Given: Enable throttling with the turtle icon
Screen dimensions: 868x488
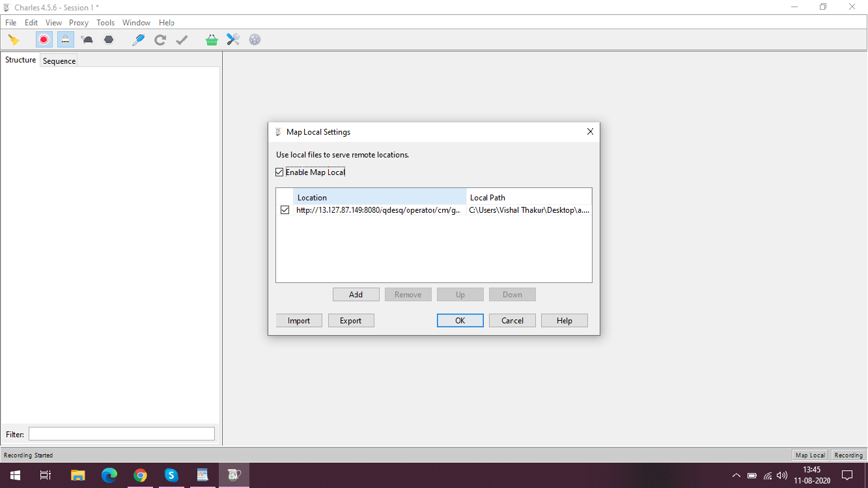Looking at the screenshot, I should pyautogui.click(x=87, y=40).
